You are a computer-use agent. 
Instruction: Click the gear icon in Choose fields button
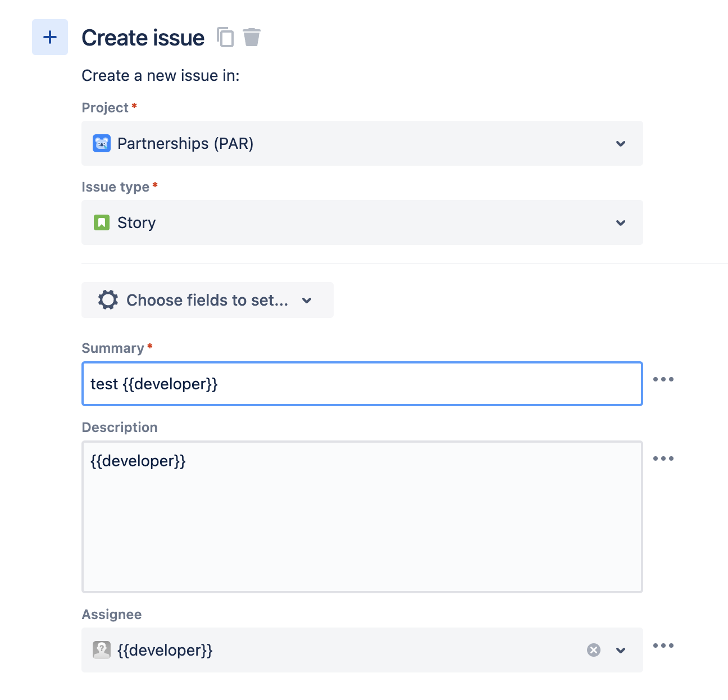tap(108, 300)
